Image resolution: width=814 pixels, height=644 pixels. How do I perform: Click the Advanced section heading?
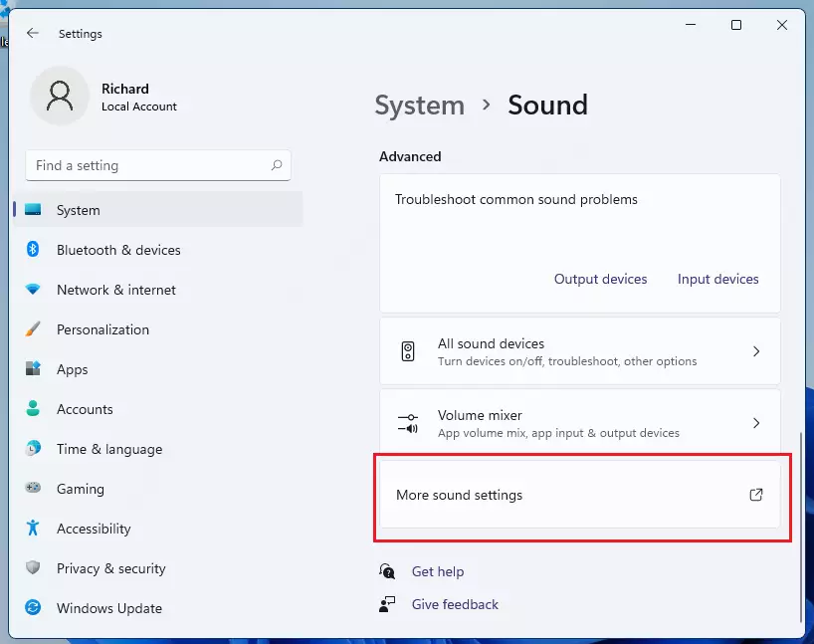click(410, 156)
